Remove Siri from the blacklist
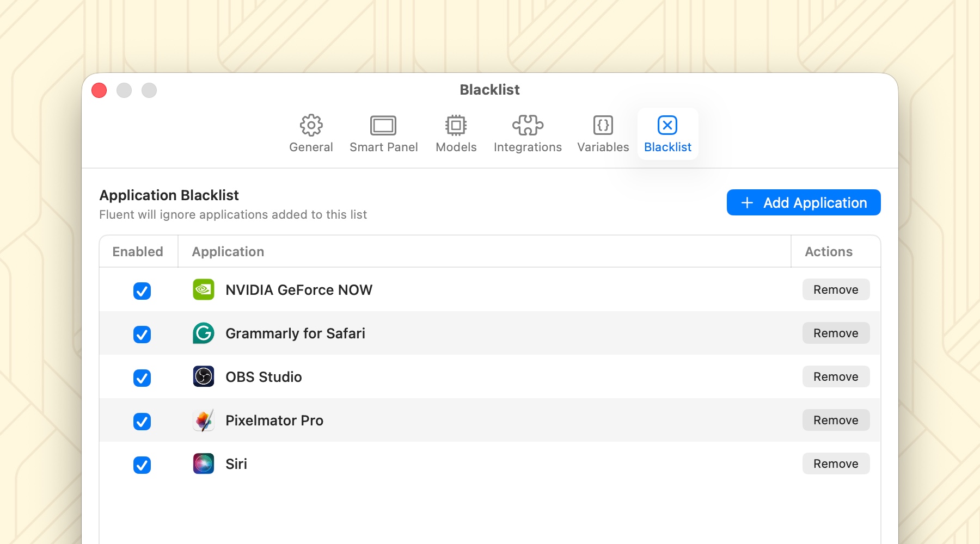Viewport: 980px width, 544px height. (x=835, y=464)
